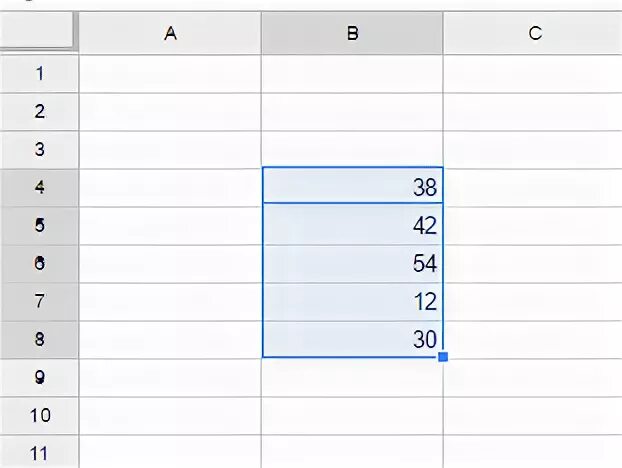Screen dimensions: 622x468
Task: Select column B header
Action: pyautogui.click(x=352, y=33)
